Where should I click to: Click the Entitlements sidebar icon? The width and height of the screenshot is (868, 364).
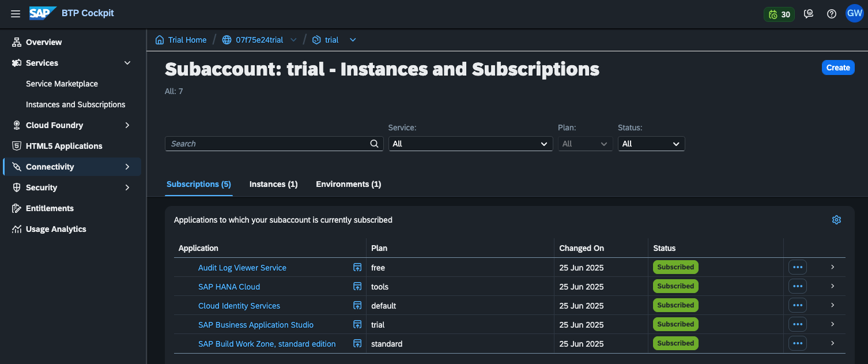click(17, 208)
